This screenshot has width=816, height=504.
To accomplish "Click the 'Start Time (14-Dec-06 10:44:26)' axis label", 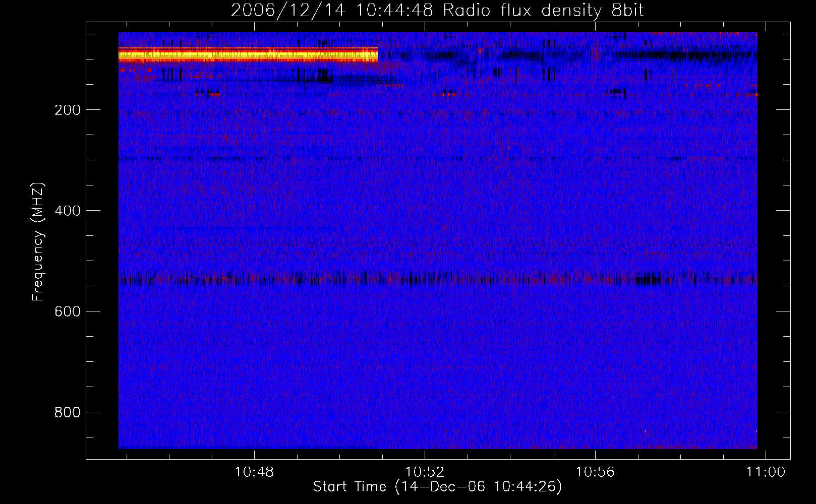I will pyautogui.click(x=437, y=487).
